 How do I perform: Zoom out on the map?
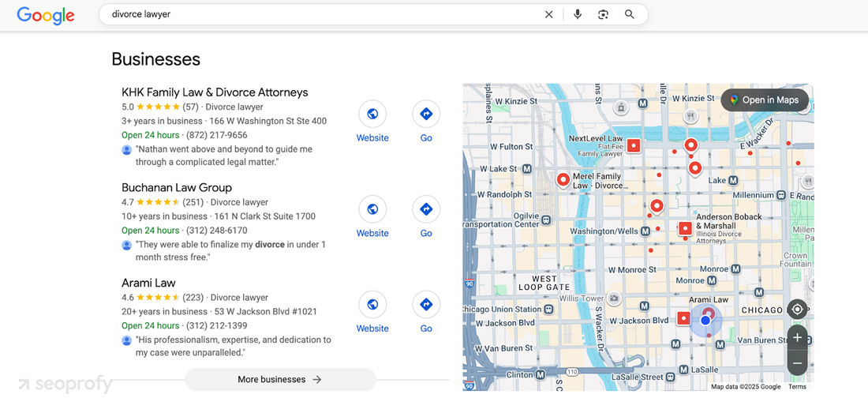point(797,363)
